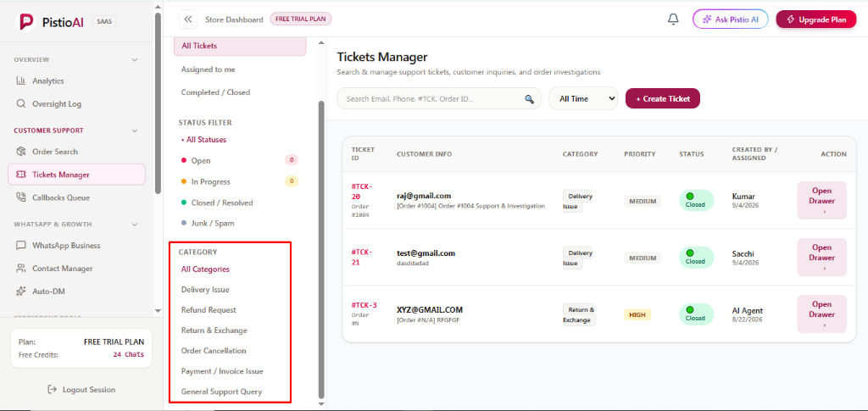This screenshot has height=411, width=868.
Task: Click the In Progress count badge
Action: tap(292, 181)
